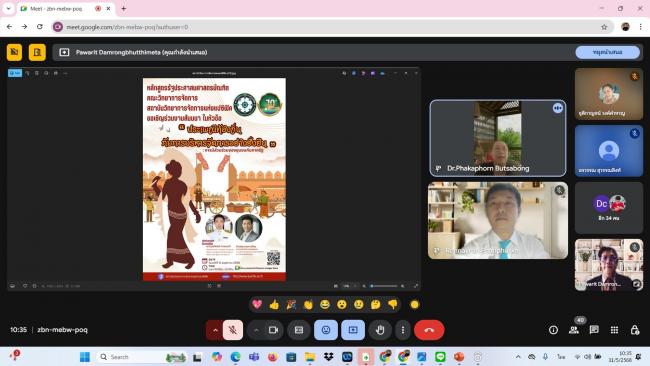
Task: Unmute the microphone in Meet
Action: pyautogui.click(x=233, y=330)
